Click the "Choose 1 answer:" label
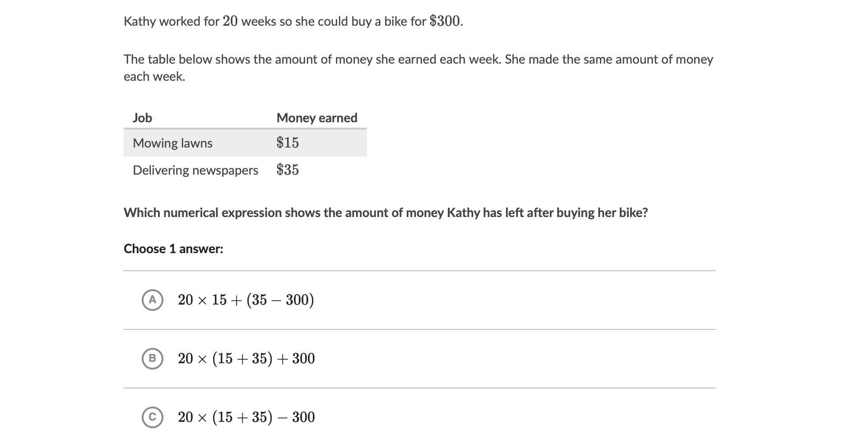 click(x=173, y=249)
